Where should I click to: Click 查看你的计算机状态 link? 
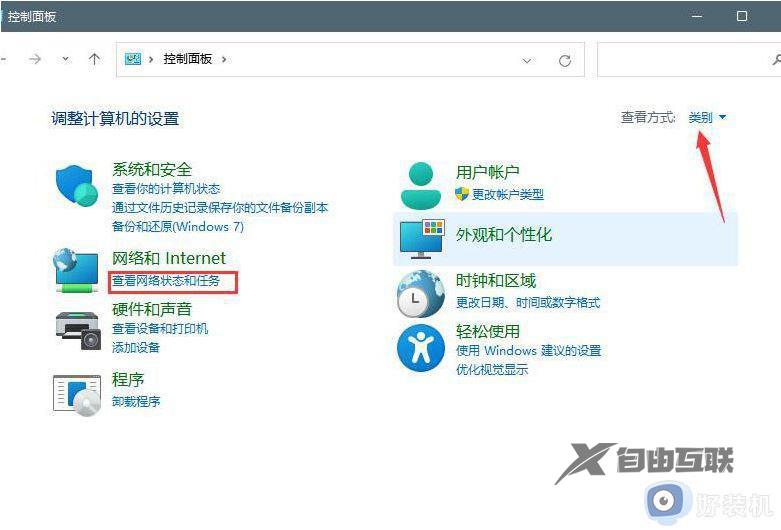pyautogui.click(x=166, y=189)
